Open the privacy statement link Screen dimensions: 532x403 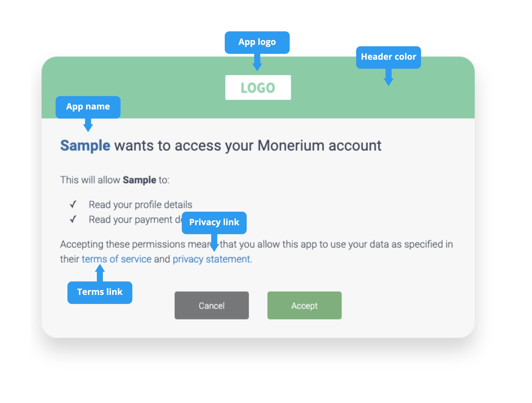[211, 259]
